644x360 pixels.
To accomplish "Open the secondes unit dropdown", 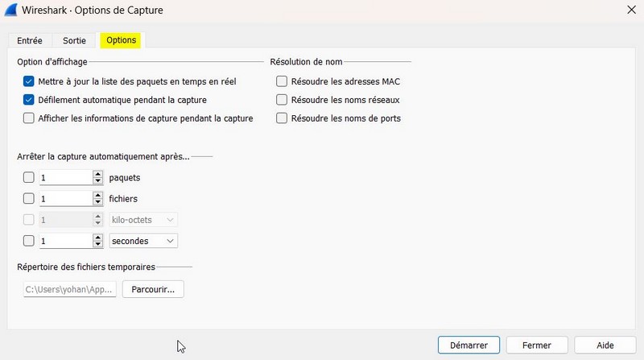I will (143, 241).
